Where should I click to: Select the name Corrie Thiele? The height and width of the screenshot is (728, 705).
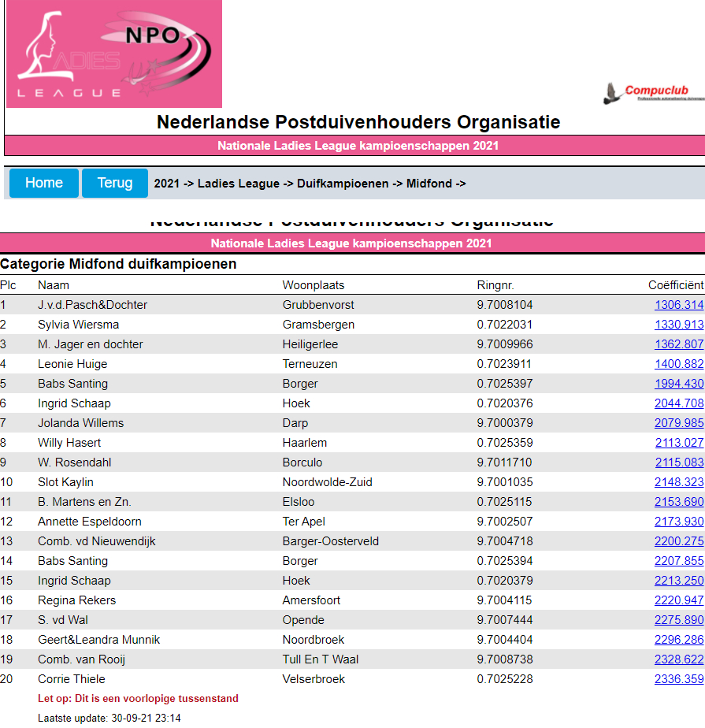click(x=72, y=679)
